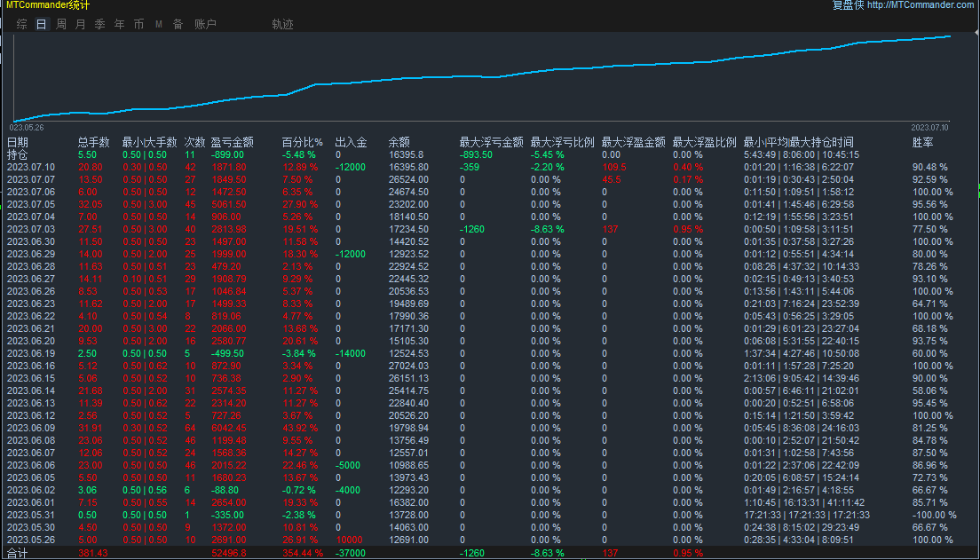
Task: Click the profit value 2813.98
Action: [229, 229]
